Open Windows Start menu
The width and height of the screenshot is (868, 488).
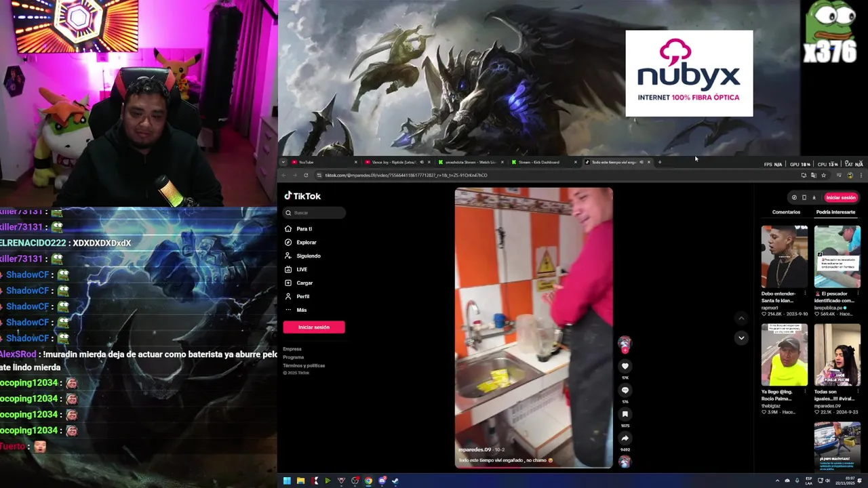pos(287,481)
